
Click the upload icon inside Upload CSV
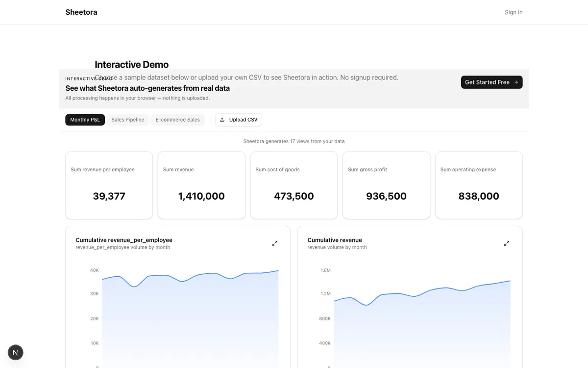click(223, 119)
